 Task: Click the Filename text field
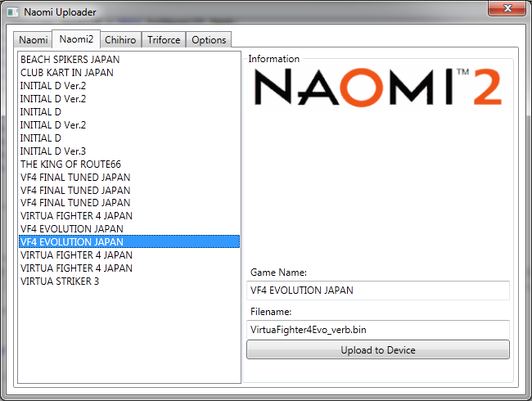[378, 330]
